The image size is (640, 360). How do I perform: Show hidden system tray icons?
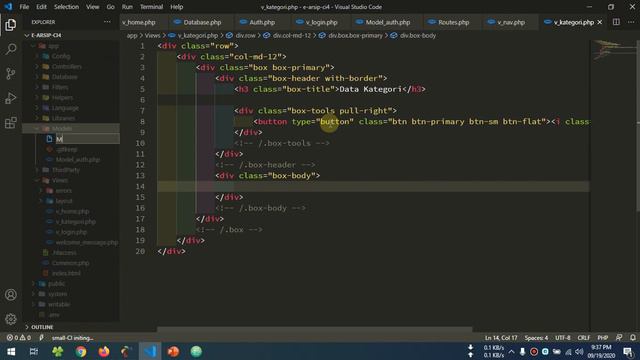(x=511, y=351)
